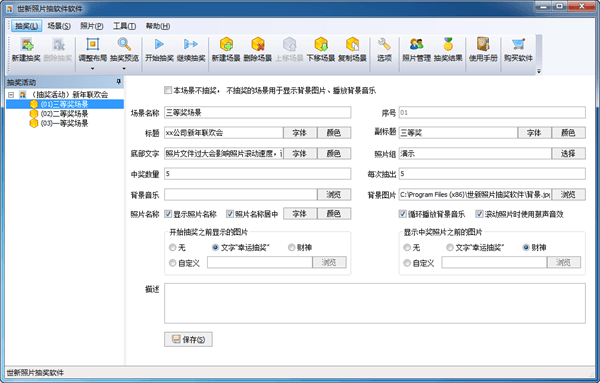The height and width of the screenshot is (383, 600).
Task: Click the 中奖数量 input field
Action: tap(258, 174)
